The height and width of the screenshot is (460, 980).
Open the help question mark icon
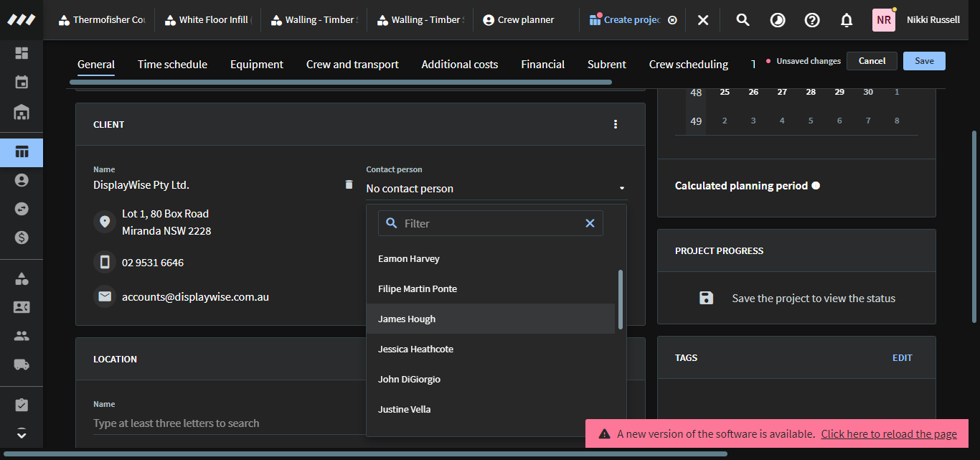812,20
